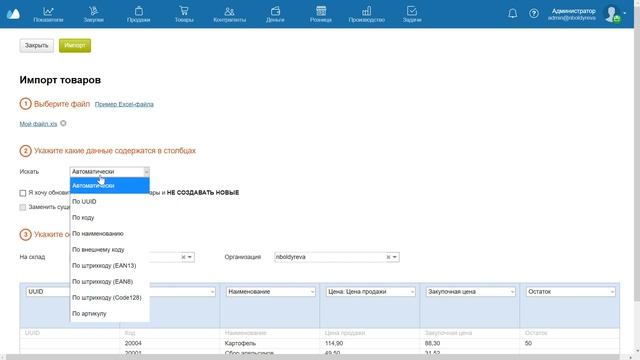Click the 20004 code cell
640x360 pixels.
pyautogui.click(x=133, y=343)
